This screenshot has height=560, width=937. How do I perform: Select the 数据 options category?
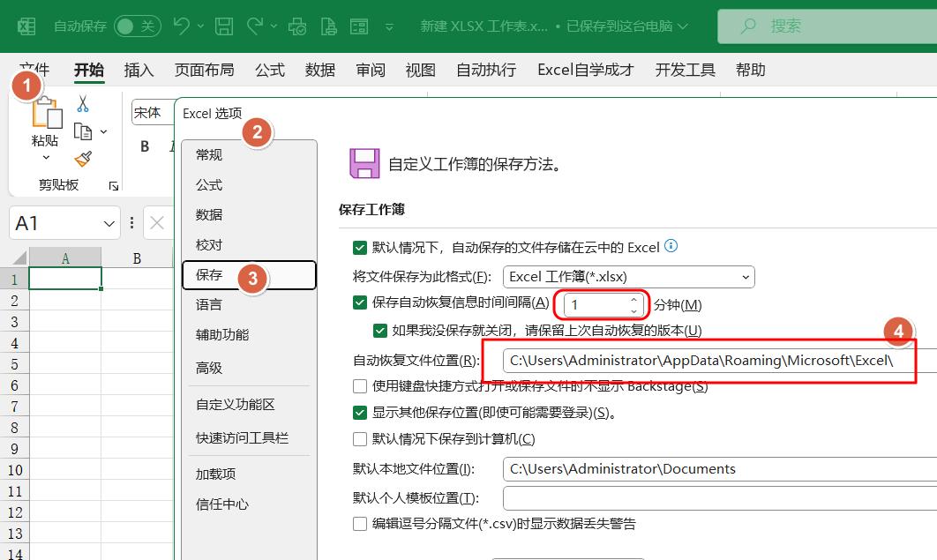point(249,214)
